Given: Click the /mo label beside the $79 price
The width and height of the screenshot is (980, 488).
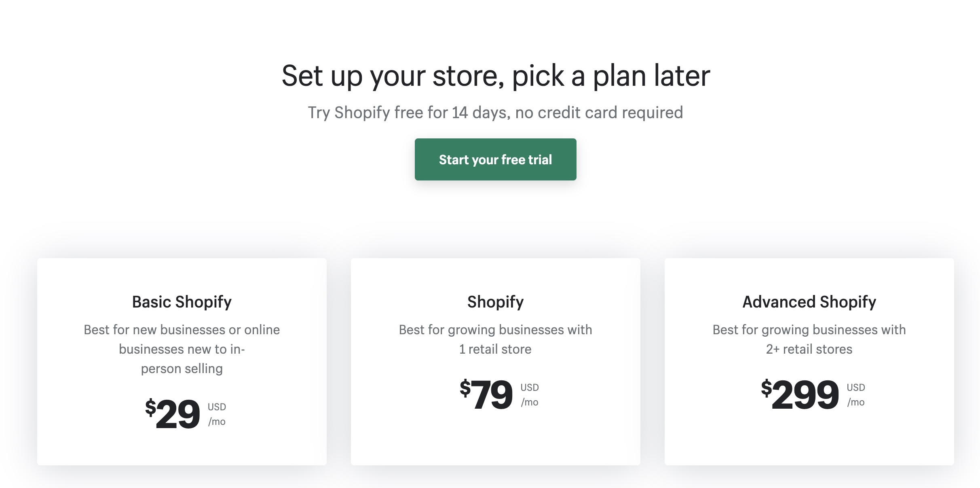Looking at the screenshot, I should point(530,402).
